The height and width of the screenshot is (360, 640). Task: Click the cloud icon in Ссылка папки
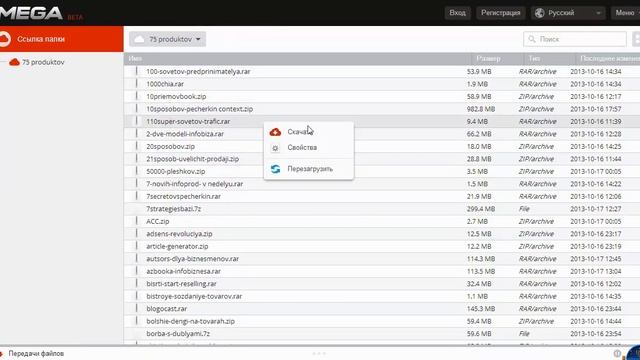tap(5, 39)
